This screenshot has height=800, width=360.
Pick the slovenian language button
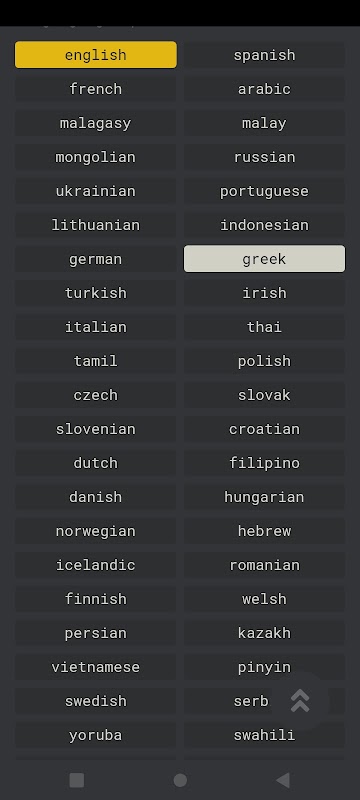96,429
